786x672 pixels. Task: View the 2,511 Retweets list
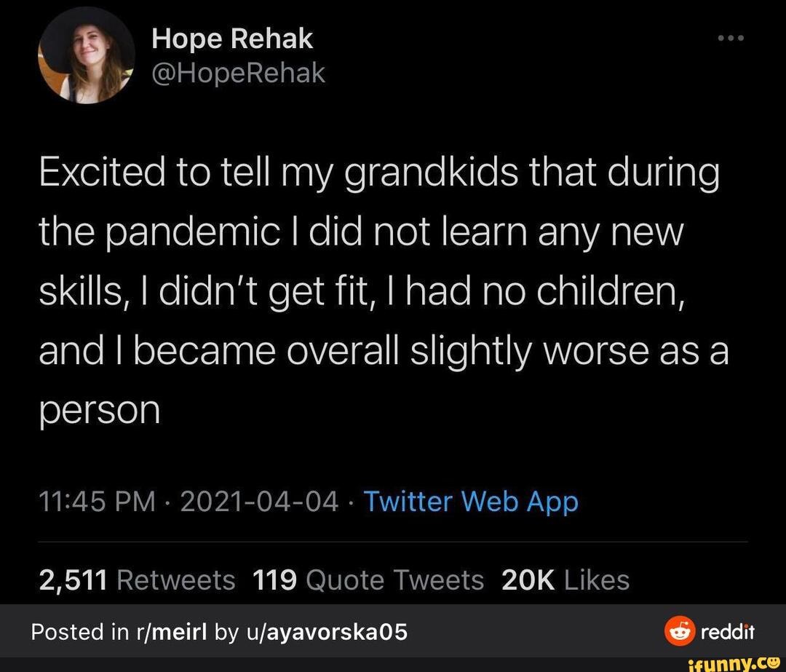pyautogui.click(x=135, y=580)
